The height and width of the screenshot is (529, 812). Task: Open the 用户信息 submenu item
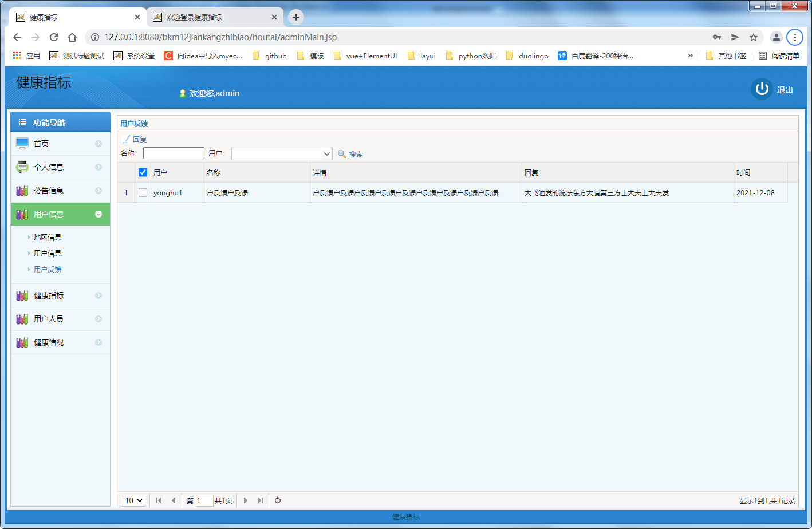[x=48, y=253]
